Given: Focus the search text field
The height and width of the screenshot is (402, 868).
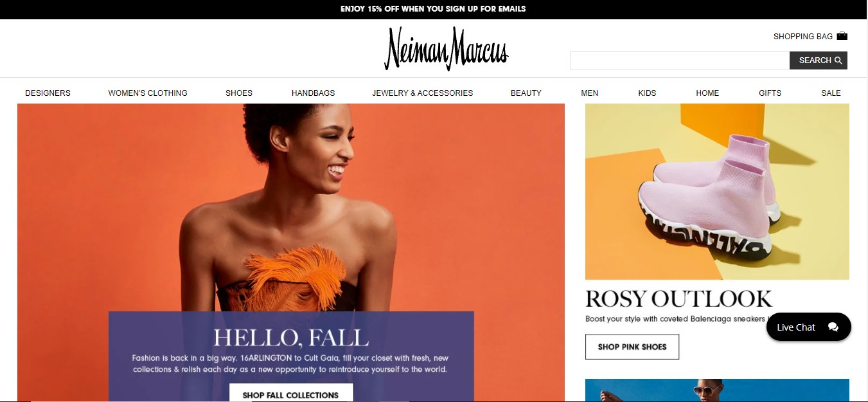Looking at the screenshot, I should pos(680,60).
